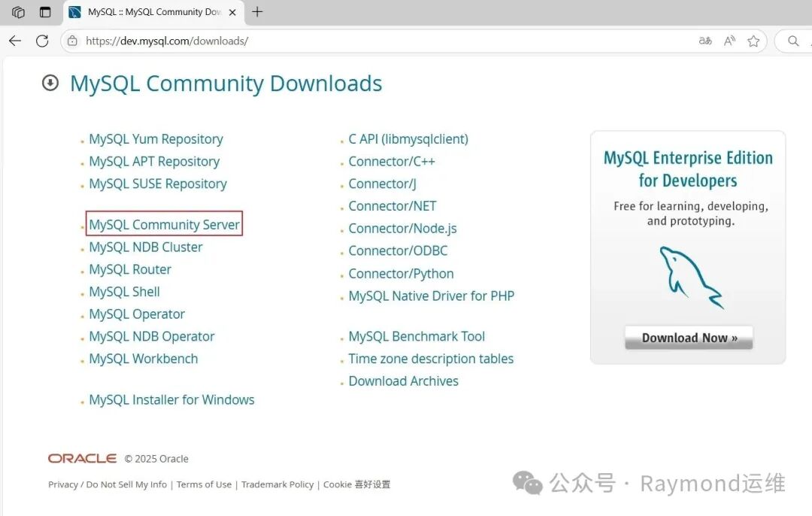Viewport: 812px width, 516px height.
Task: Open Time zone description tables link
Action: pos(431,359)
